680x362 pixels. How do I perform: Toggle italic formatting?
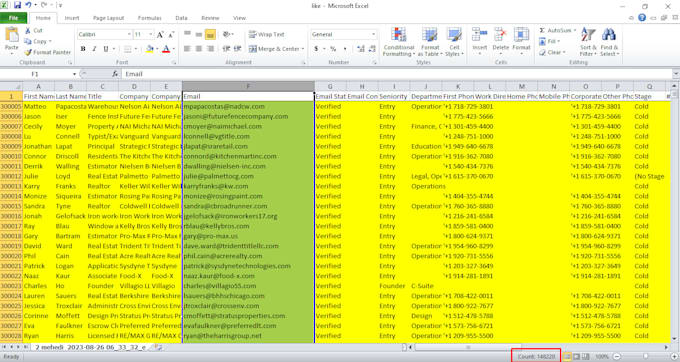click(x=94, y=49)
